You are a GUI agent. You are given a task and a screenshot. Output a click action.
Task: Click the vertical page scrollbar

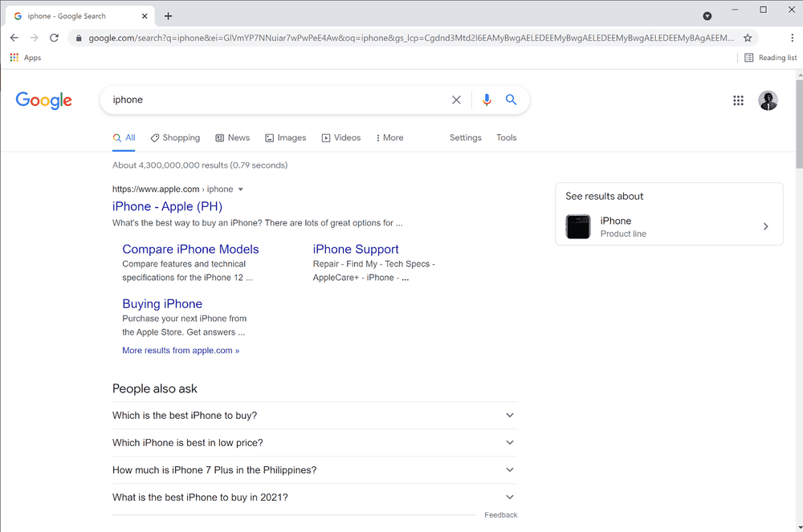[800, 124]
